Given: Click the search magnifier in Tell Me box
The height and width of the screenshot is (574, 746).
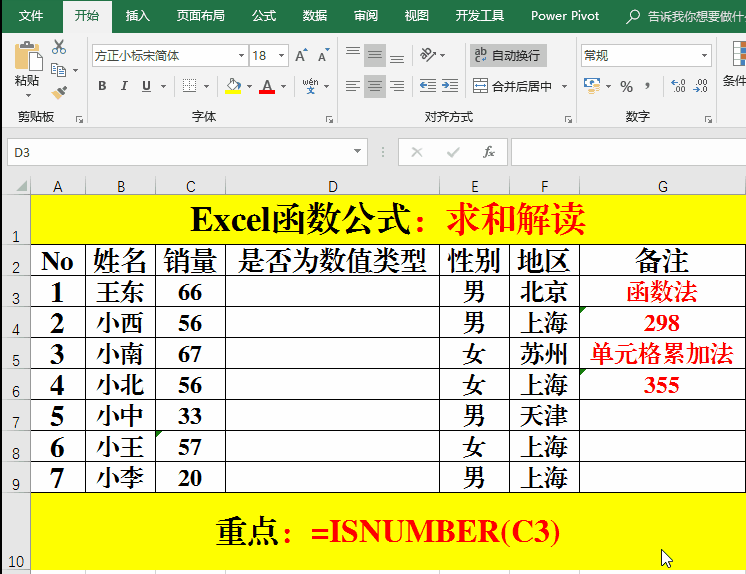Looking at the screenshot, I should point(632,16).
